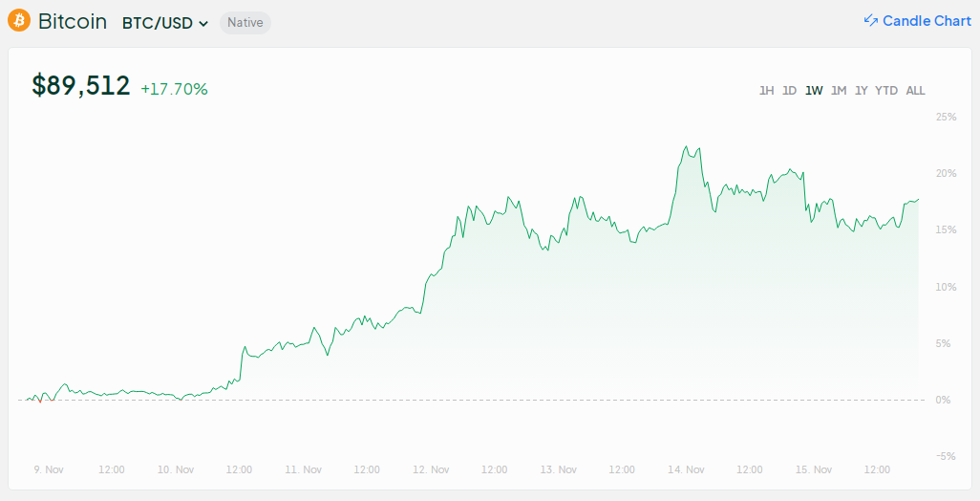The height and width of the screenshot is (501, 980).
Task: Select the 1W time range
Action: [x=814, y=91]
